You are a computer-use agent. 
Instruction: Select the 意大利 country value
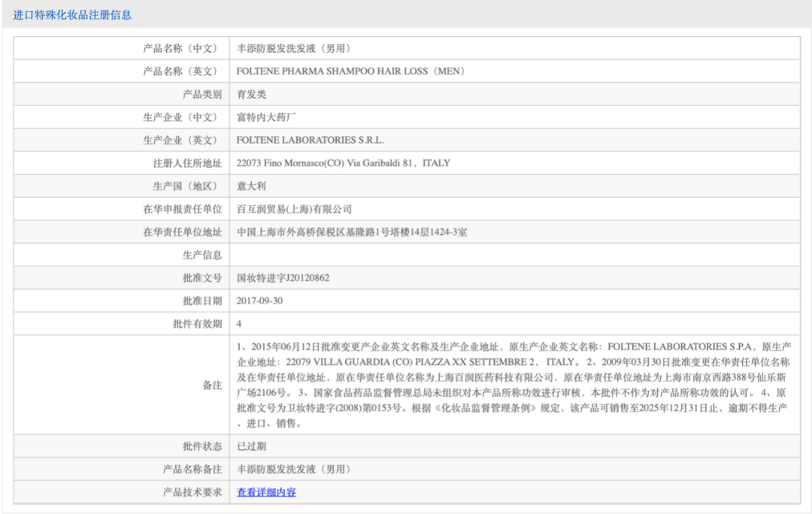click(x=251, y=186)
